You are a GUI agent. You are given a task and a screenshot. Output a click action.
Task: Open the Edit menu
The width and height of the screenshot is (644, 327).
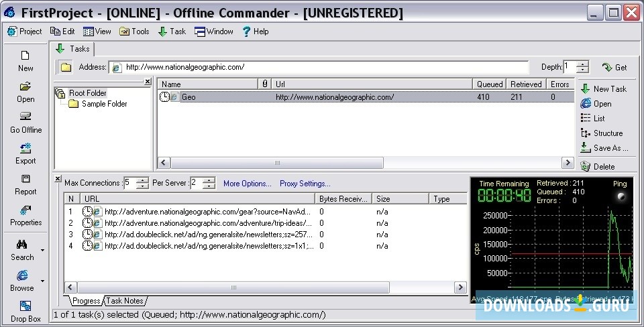(62, 31)
